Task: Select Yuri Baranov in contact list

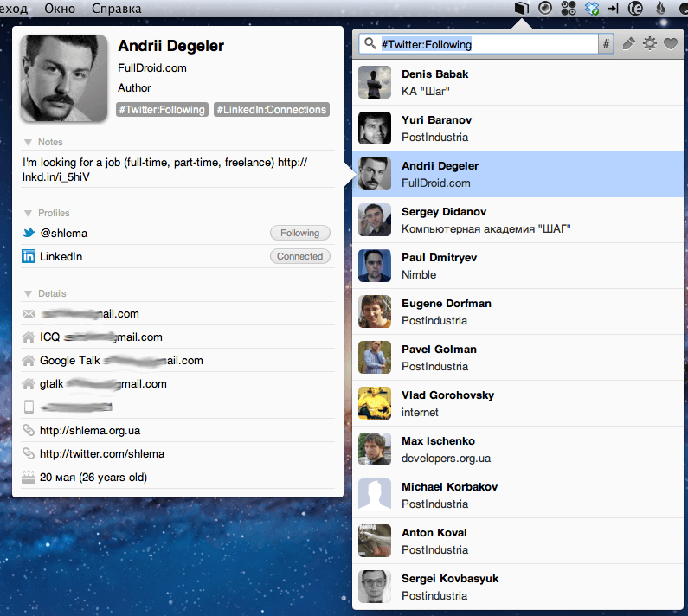Action: click(518, 128)
